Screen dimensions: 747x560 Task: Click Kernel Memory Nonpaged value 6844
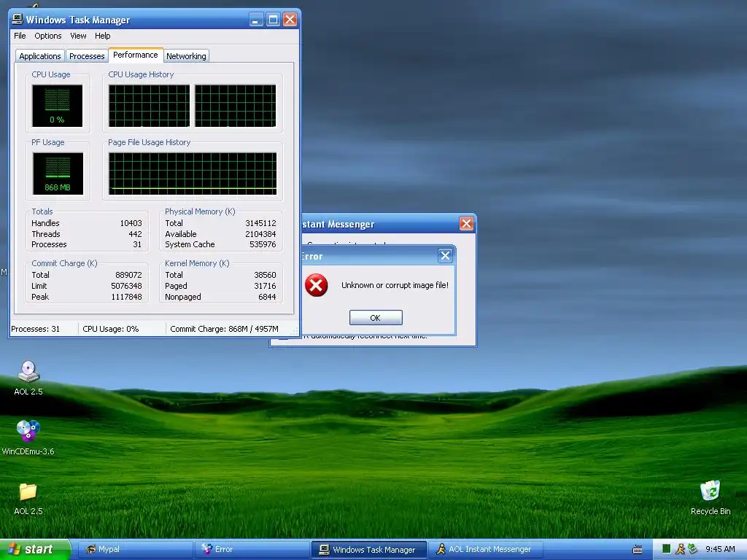(x=267, y=297)
